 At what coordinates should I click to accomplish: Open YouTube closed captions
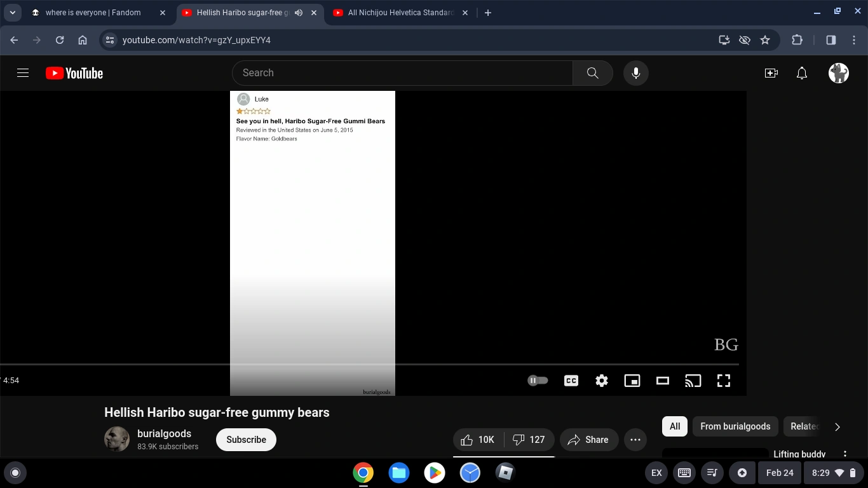571,380
